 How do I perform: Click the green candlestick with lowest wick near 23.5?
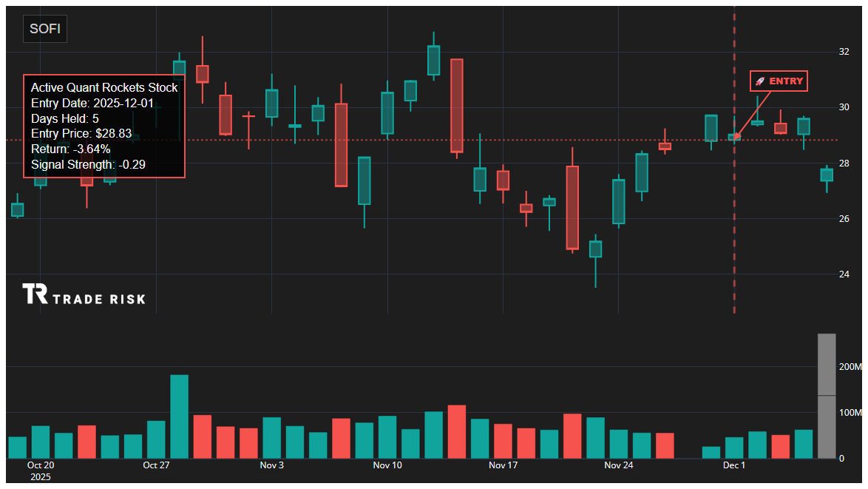(x=596, y=249)
